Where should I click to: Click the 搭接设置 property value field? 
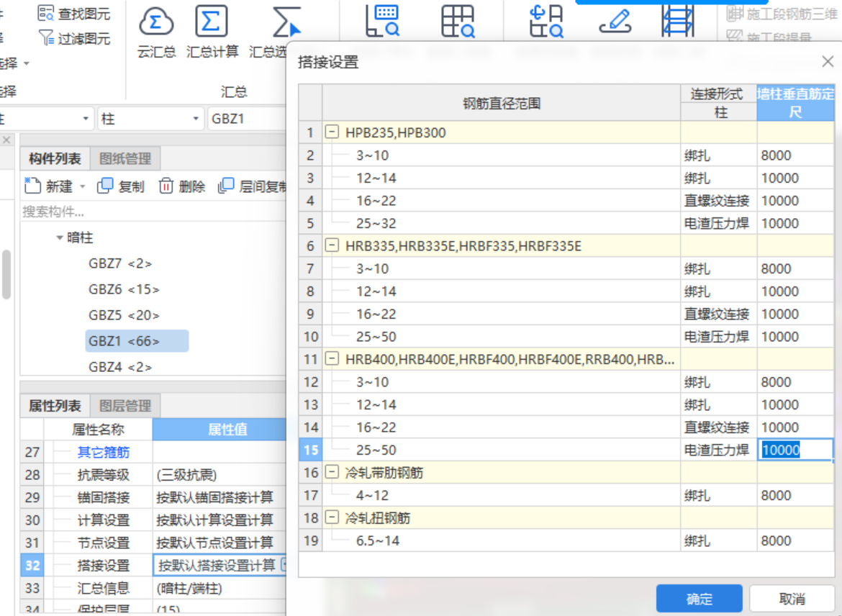pos(219,565)
